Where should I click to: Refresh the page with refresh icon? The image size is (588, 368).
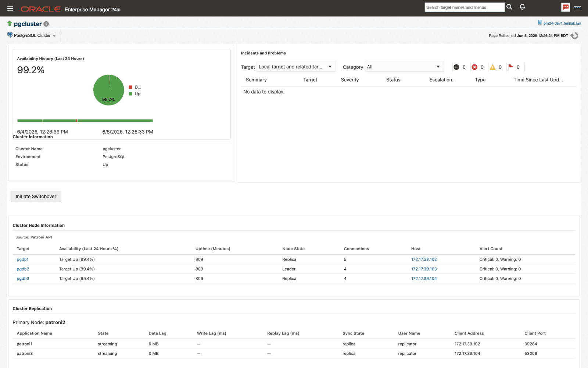coord(574,36)
